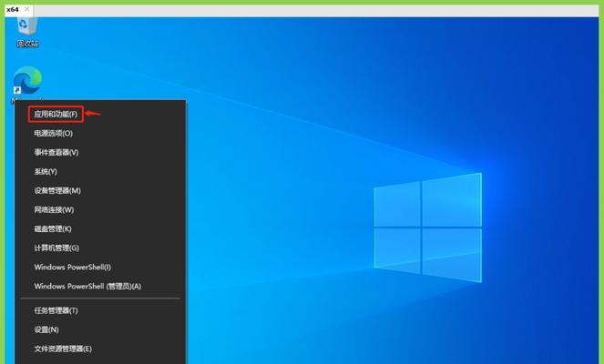Select the Recycle Bin desktop icon

pyautogui.click(x=27, y=32)
